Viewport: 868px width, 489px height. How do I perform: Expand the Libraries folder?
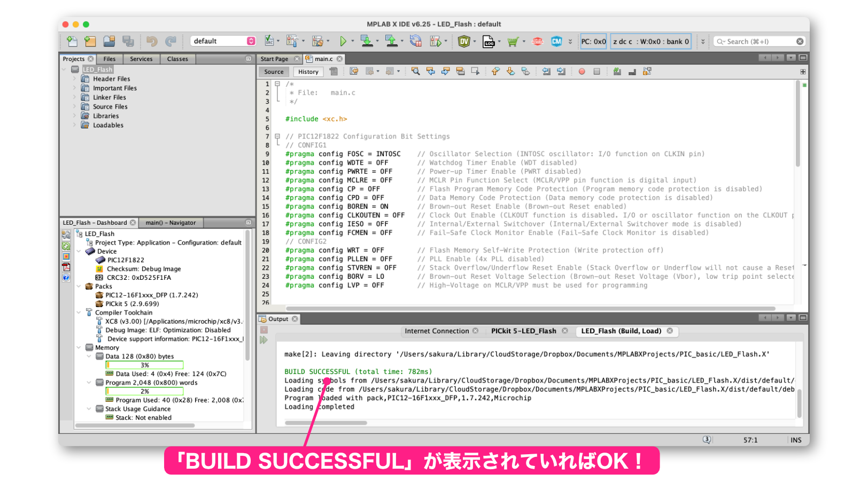(75, 116)
